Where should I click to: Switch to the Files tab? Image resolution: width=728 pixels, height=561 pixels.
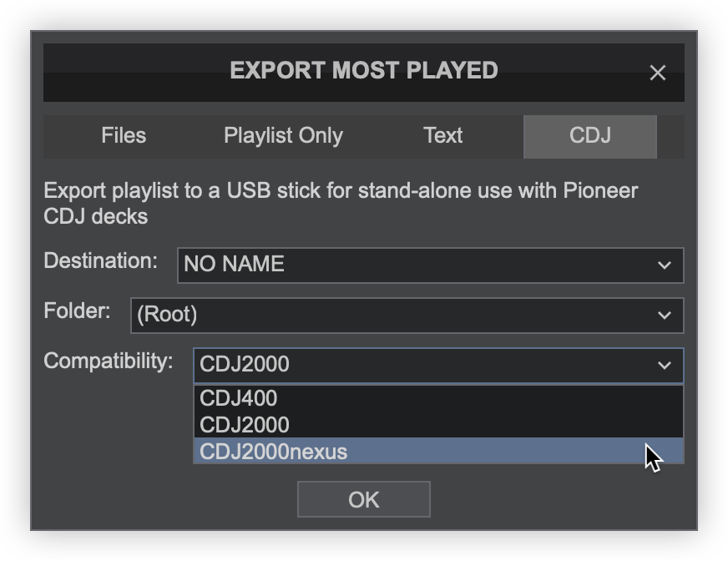point(124,136)
